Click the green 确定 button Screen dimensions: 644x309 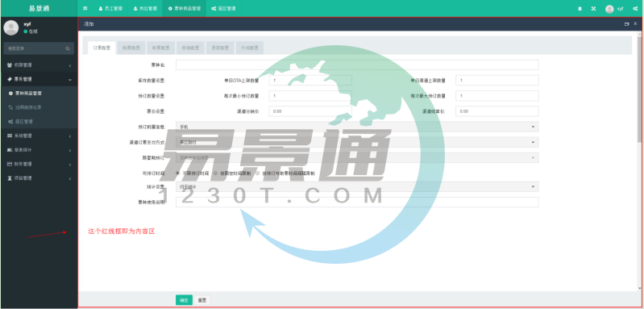click(184, 300)
